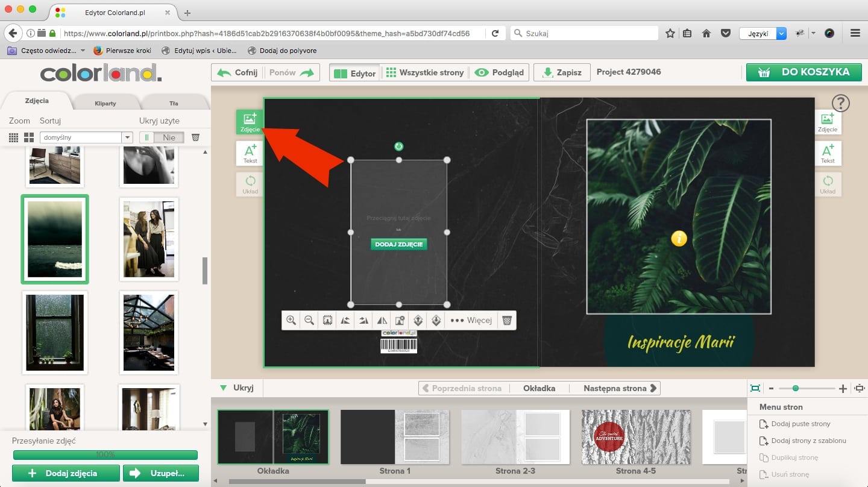
Task: Click the fit-width icon right of the zoom slider
Action: coord(860,389)
